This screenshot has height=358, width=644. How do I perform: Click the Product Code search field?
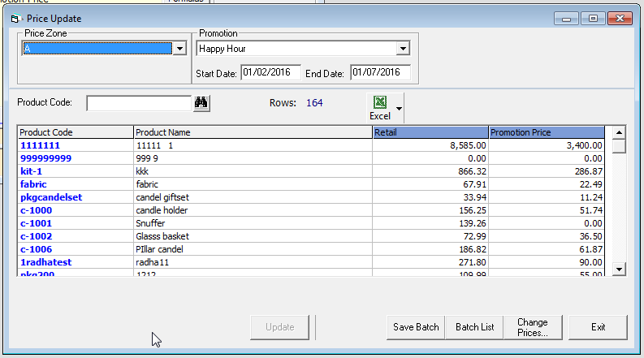click(139, 103)
